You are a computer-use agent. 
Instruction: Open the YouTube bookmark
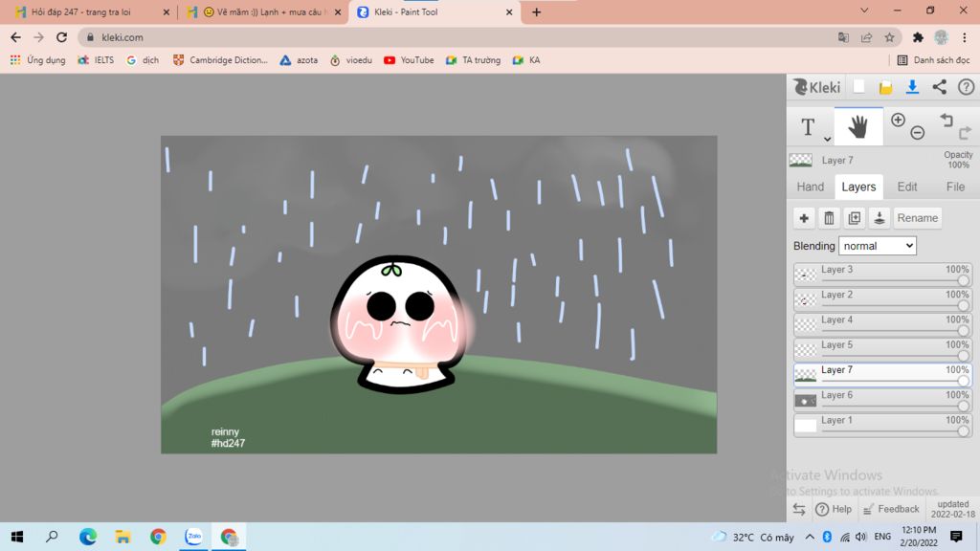pos(409,60)
